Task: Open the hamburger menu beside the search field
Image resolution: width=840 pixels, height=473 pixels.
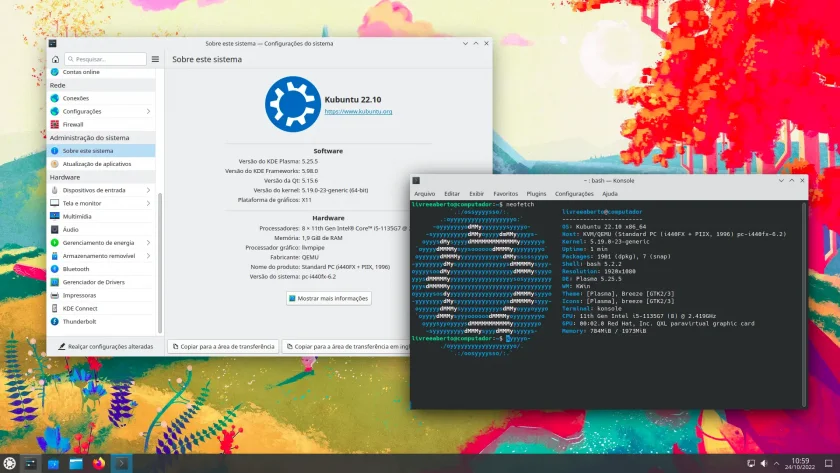Action: point(155,59)
